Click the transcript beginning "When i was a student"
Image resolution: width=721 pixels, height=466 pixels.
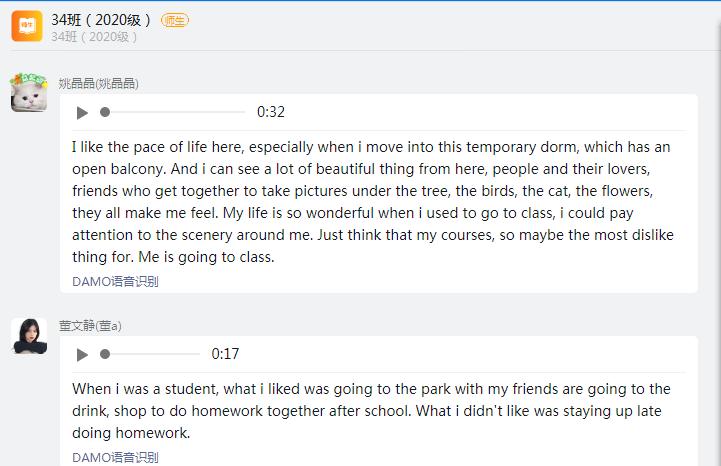(371, 411)
